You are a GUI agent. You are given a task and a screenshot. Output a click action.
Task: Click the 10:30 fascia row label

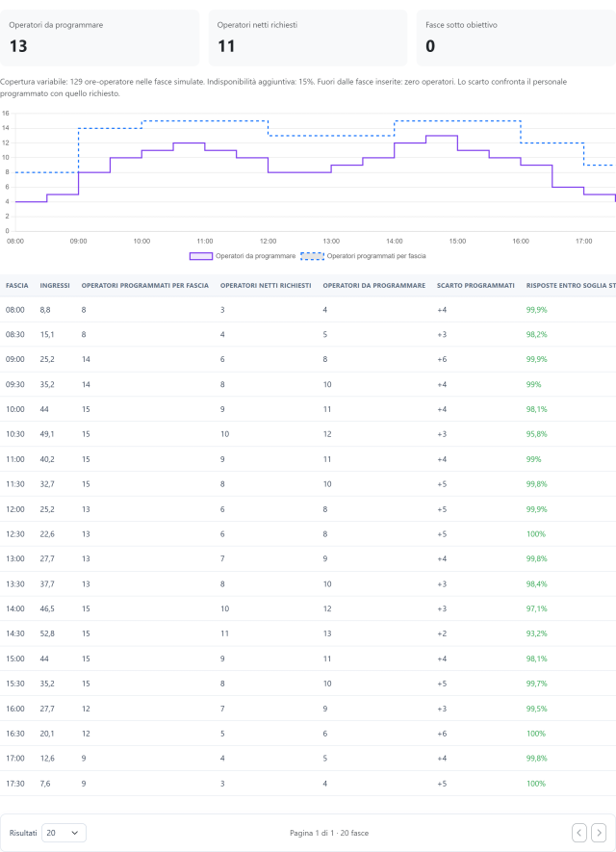pyautogui.click(x=15, y=434)
